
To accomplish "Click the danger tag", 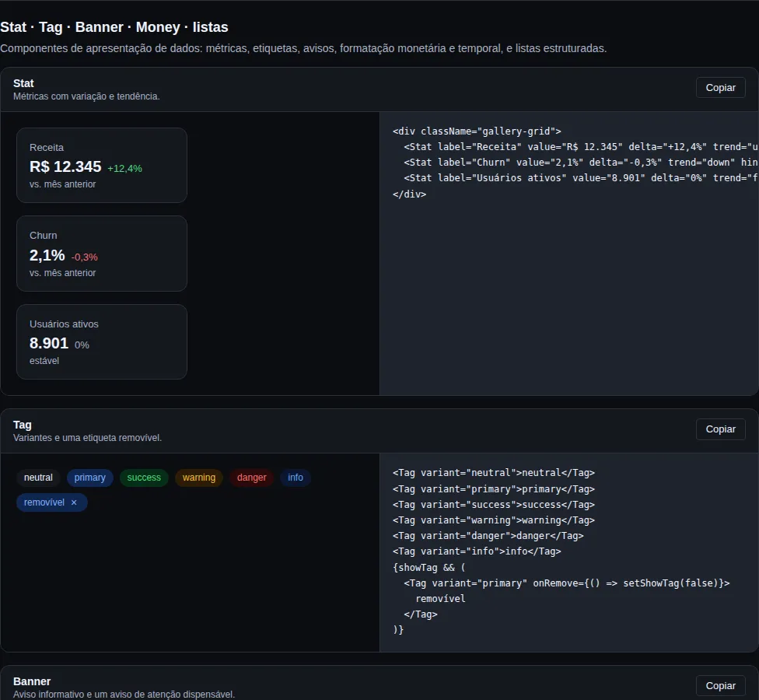I will [252, 478].
